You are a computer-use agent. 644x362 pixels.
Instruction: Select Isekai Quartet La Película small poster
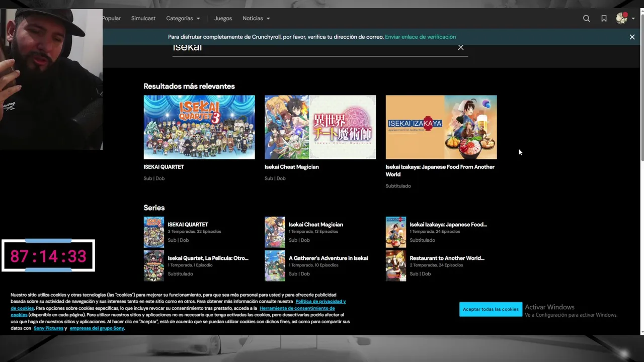154,265
